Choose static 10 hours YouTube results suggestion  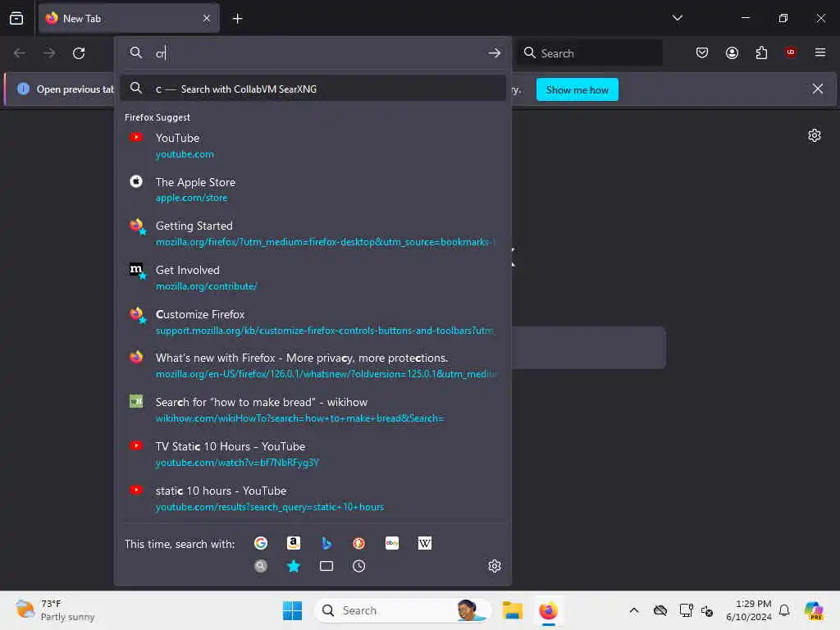tap(313, 499)
